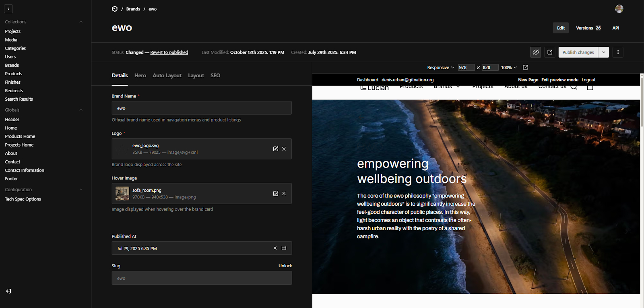Switch to the Hero tab

(140, 75)
